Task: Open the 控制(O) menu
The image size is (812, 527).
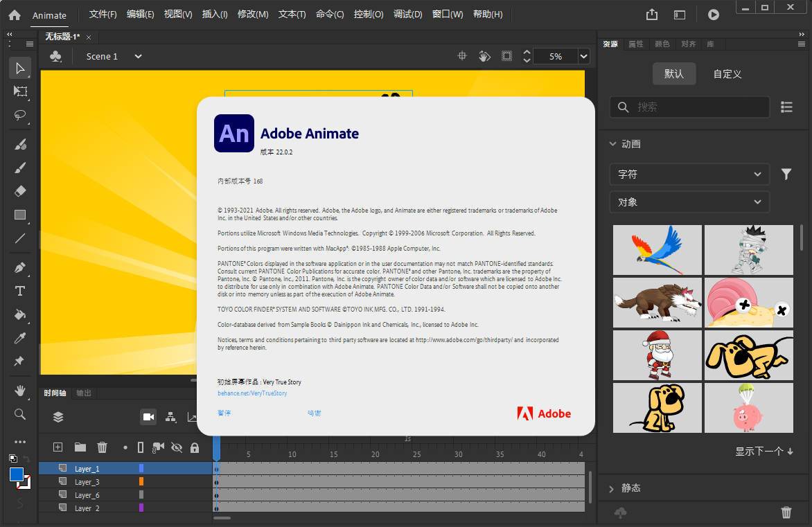Action: click(368, 15)
